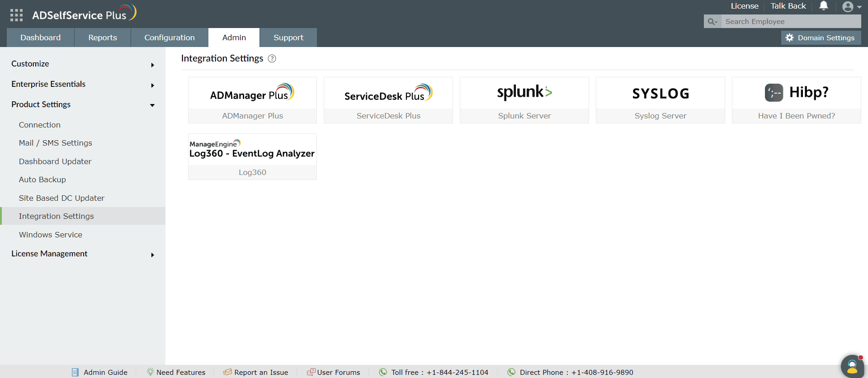Click direct phone number +1-408-916-9890
Image resolution: width=868 pixels, height=378 pixels.
coord(602,372)
